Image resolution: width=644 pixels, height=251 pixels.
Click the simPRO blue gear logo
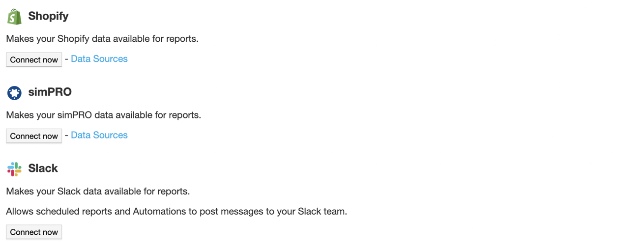tap(14, 92)
